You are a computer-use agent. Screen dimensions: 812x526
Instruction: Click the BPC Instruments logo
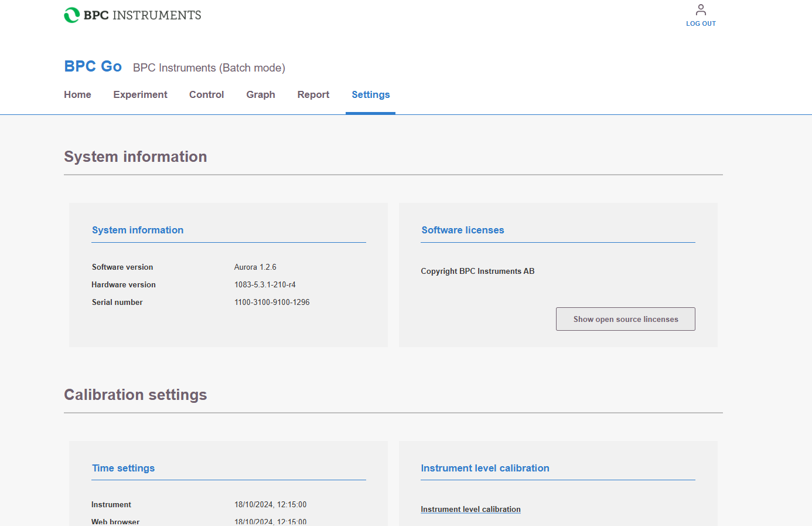pyautogui.click(x=132, y=15)
